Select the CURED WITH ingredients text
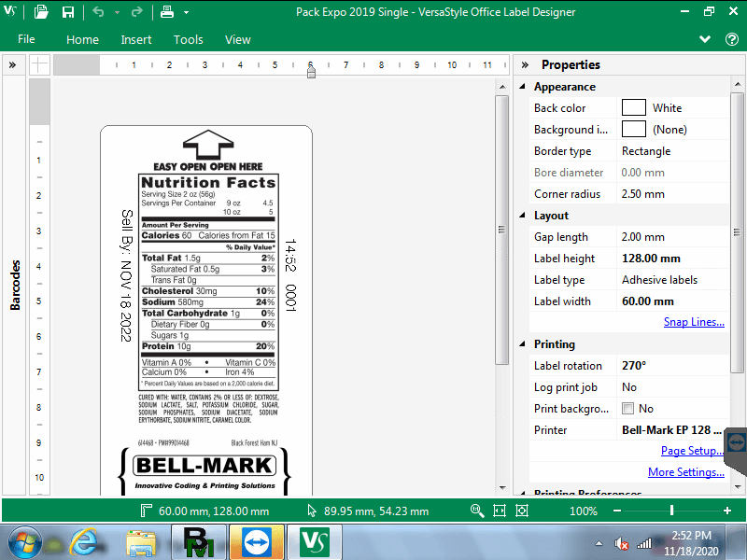Screen dimensions: 747x560 [x=208, y=409]
